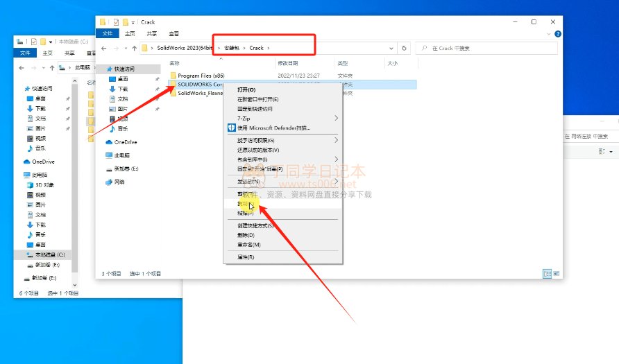Click scroll-up arrow of C: window sidebar
619x364 pixels.
[x=75, y=81]
